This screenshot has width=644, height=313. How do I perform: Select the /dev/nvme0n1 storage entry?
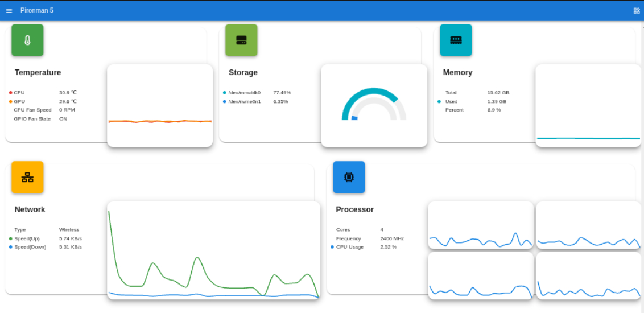pos(244,102)
